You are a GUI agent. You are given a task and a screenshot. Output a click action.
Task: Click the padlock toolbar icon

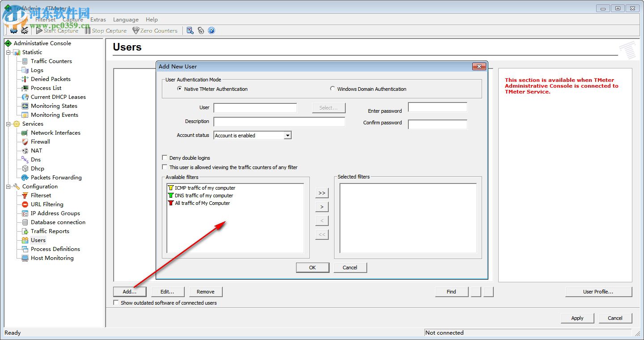[201, 30]
